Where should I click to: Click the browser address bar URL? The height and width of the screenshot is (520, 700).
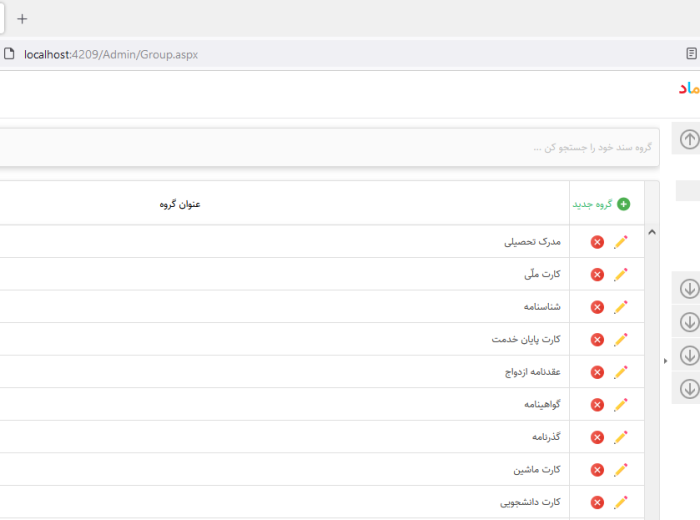(110, 54)
